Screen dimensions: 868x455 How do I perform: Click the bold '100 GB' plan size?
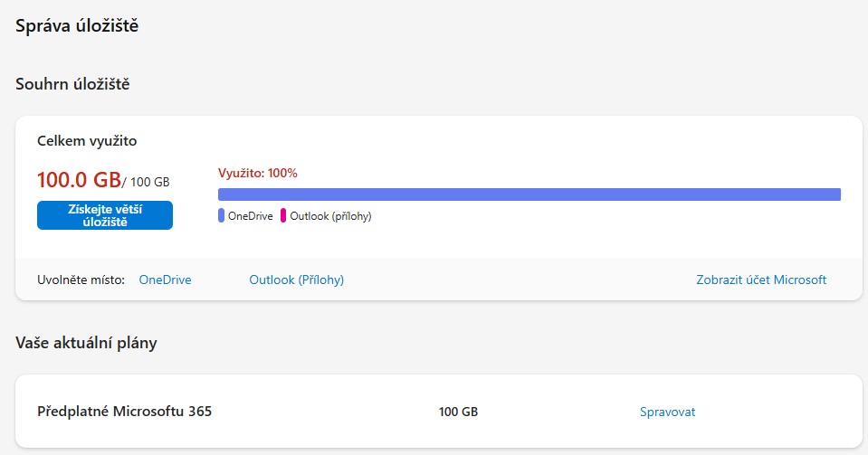coord(458,412)
